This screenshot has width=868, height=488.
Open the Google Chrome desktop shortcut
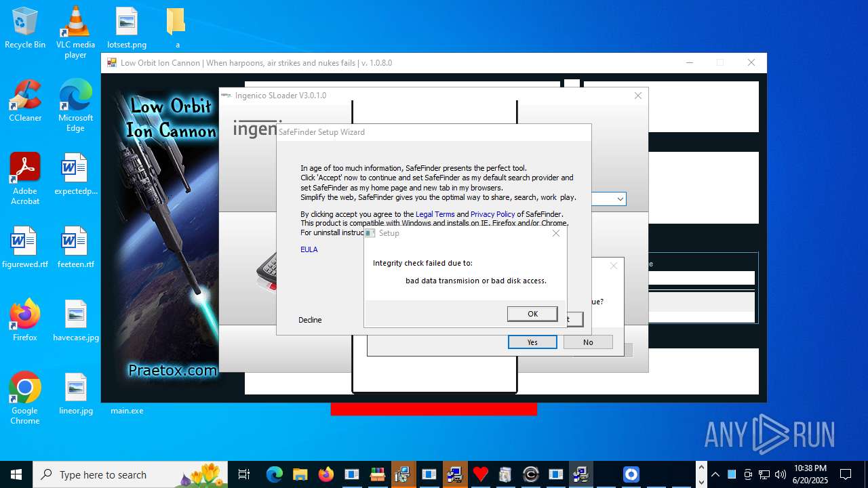pyautogui.click(x=25, y=399)
